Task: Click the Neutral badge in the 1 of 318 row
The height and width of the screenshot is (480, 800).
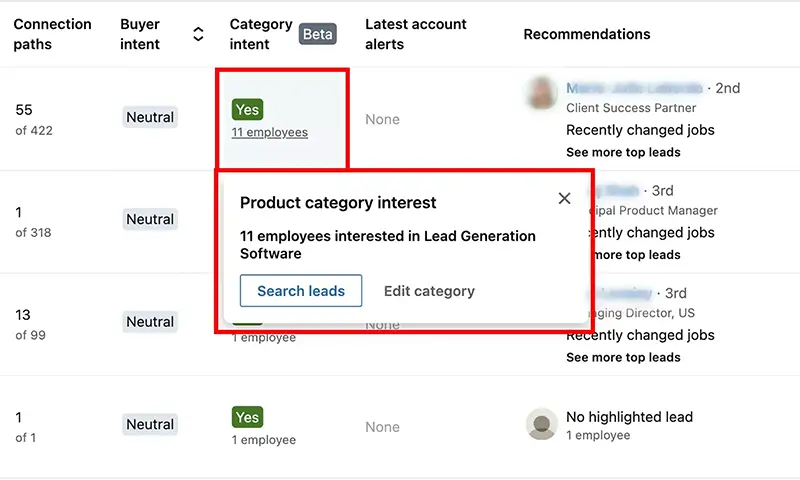Action: point(150,219)
